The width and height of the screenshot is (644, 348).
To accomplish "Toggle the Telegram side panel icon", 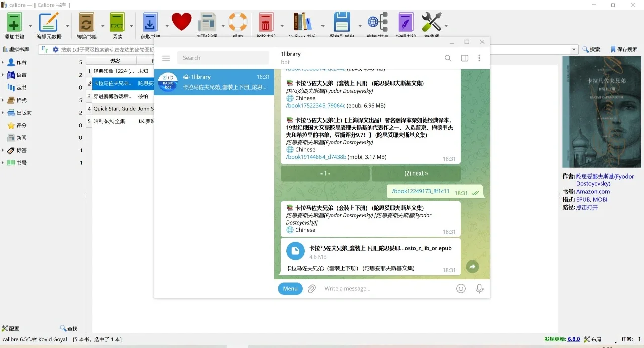I will point(465,58).
